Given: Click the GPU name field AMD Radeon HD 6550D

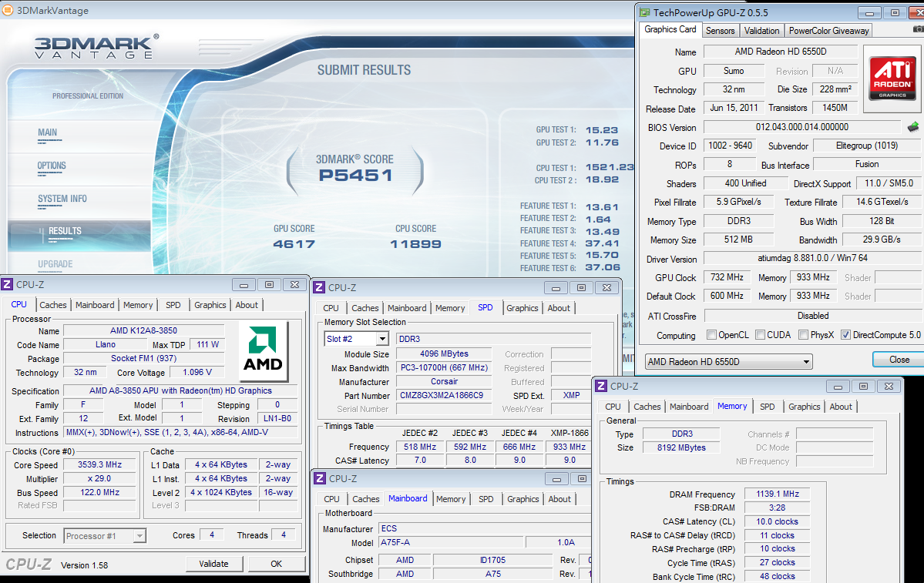Looking at the screenshot, I should (780, 52).
